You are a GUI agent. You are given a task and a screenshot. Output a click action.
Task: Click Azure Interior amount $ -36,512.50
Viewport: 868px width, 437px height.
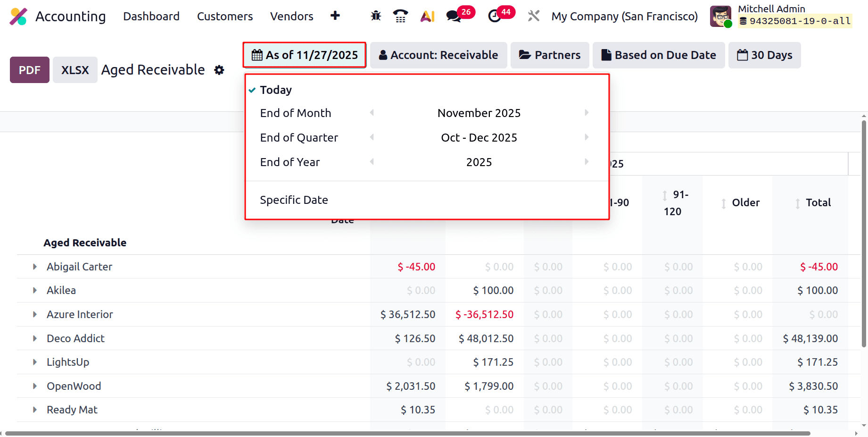coord(484,314)
